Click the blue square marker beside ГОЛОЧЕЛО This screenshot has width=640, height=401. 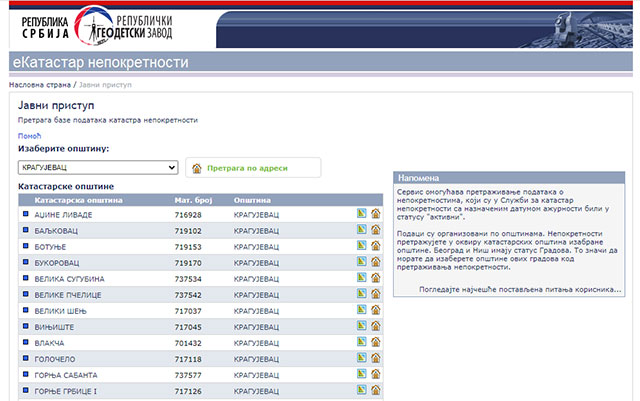pos(26,358)
